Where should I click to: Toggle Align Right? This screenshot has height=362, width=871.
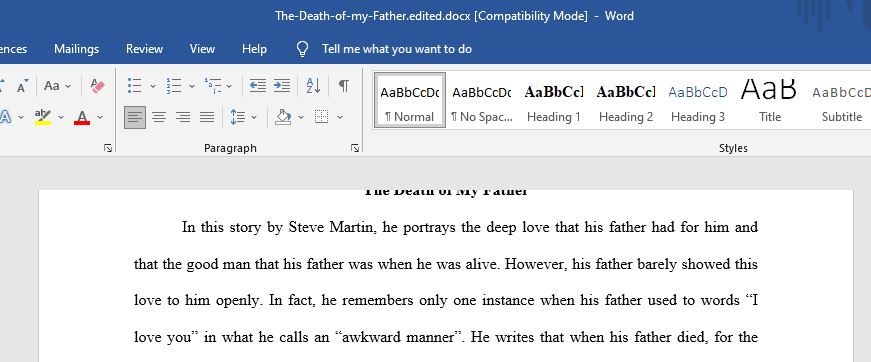coord(183,117)
